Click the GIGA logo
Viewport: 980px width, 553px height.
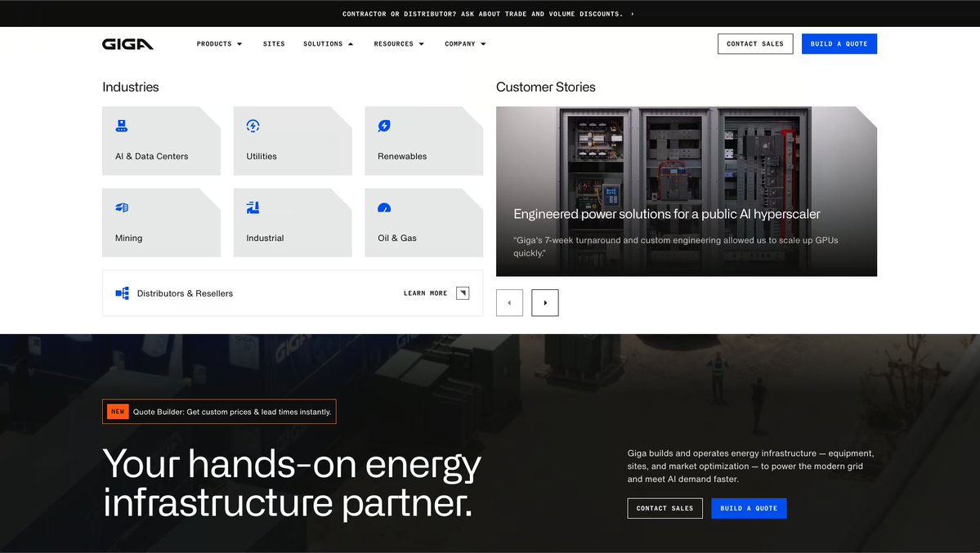coord(128,44)
